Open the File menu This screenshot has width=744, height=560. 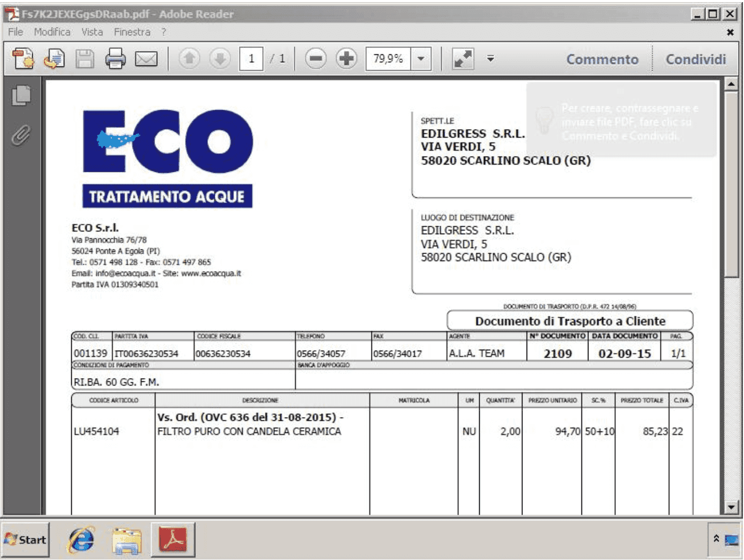[15, 32]
